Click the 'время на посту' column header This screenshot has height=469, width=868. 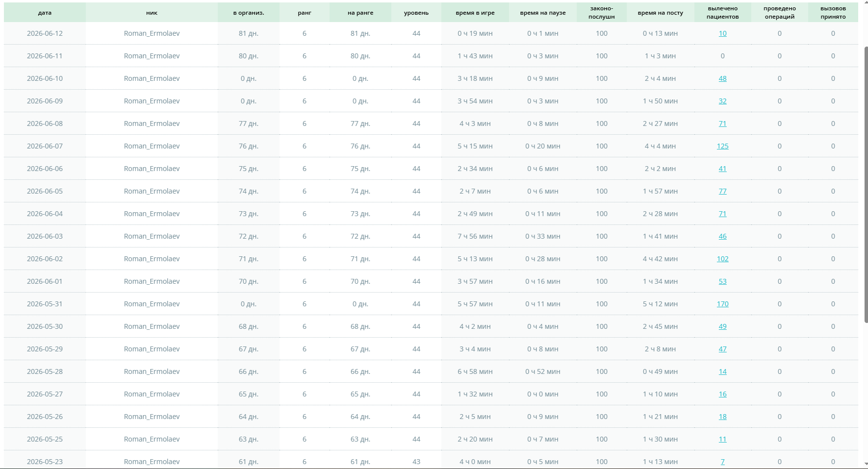(x=661, y=13)
